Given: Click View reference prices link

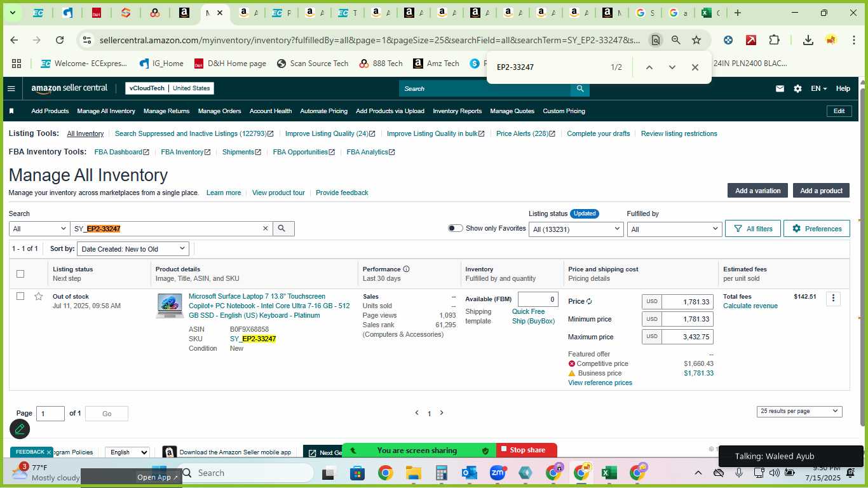Looking at the screenshot, I should click(x=600, y=383).
